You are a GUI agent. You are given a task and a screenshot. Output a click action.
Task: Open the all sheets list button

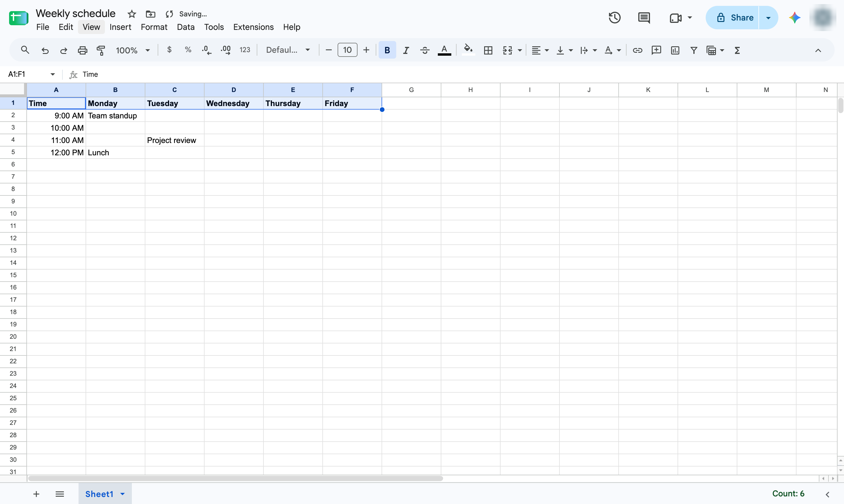click(x=60, y=494)
